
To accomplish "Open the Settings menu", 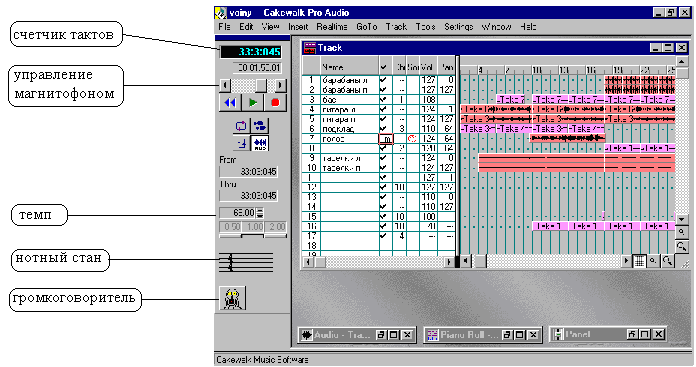I will tap(459, 27).
